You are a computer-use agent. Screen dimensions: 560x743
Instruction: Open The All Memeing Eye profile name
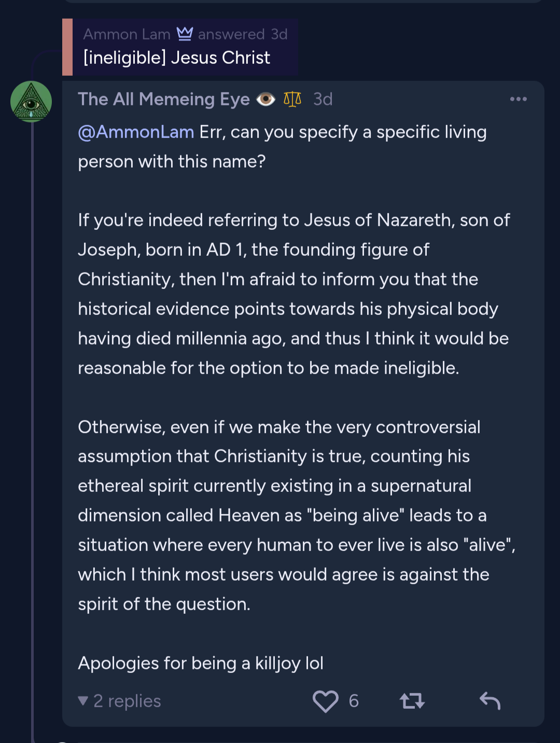[x=164, y=99]
